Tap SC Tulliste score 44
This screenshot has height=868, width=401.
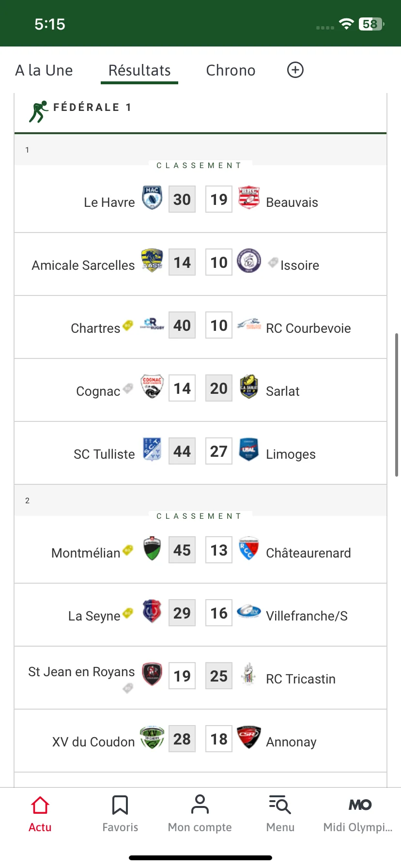[182, 451]
